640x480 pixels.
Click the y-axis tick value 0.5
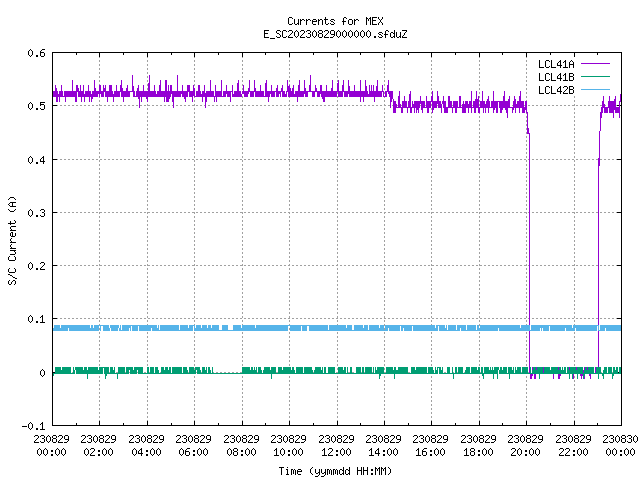coord(36,106)
